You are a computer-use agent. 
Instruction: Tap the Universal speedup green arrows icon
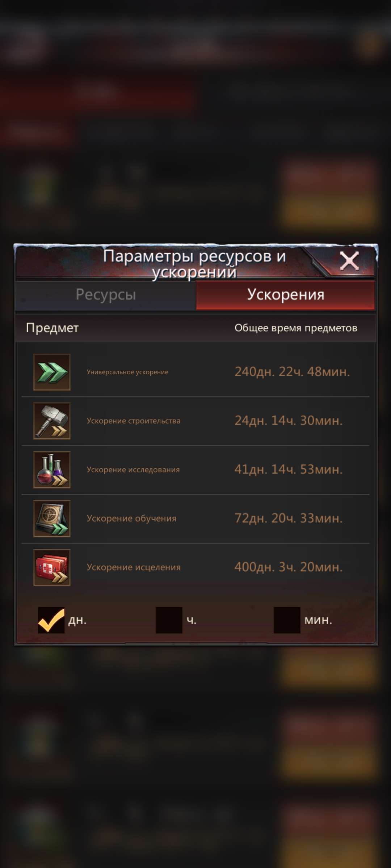pos(52,372)
